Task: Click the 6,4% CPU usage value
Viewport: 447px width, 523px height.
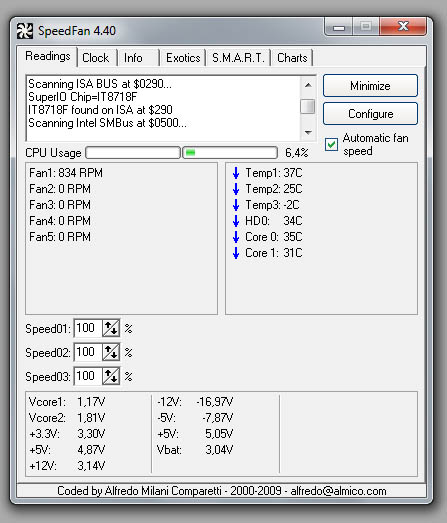Action: coord(297,153)
